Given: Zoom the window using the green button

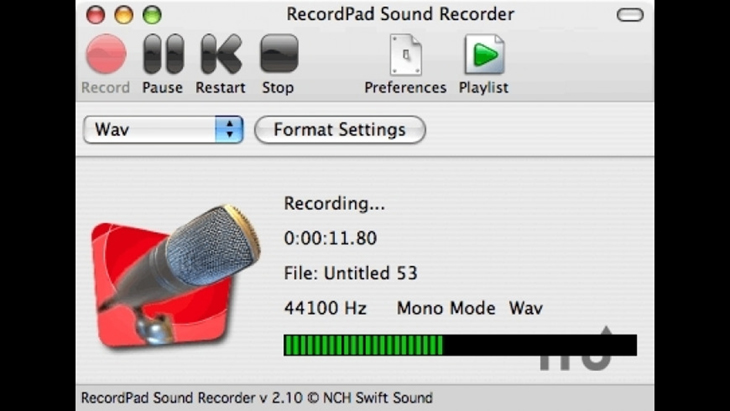Looking at the screenshot, I should pos(152,15).
